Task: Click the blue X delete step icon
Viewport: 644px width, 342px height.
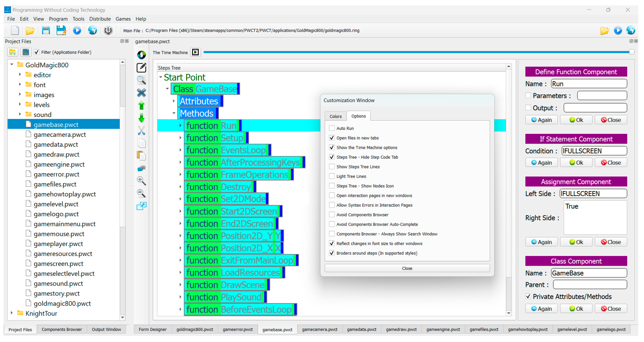Action: click(x=142, y=93)
